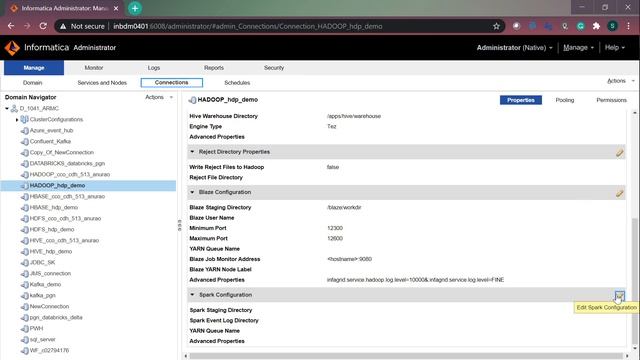Open the Administrator (Native) user menu
Screen dimensions: 640x360
514,48
